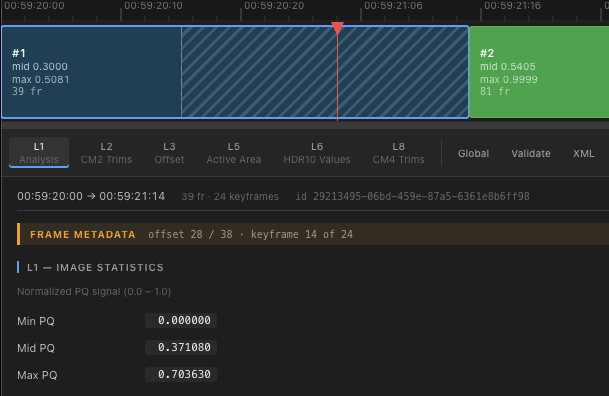Click 'max 0.5081' in shot #1
The height and width of the screenshot is (396, 609).
tap(41, 80)
